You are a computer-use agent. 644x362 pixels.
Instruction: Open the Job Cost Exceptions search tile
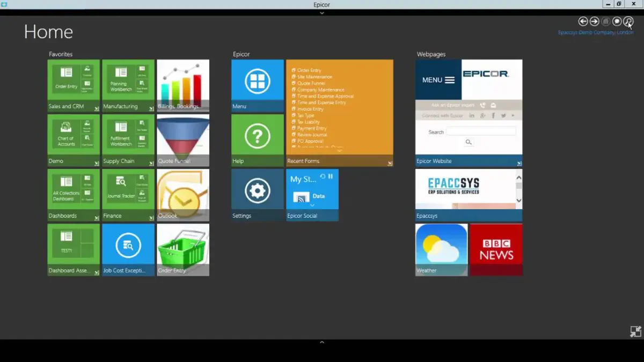coord(128,246)
